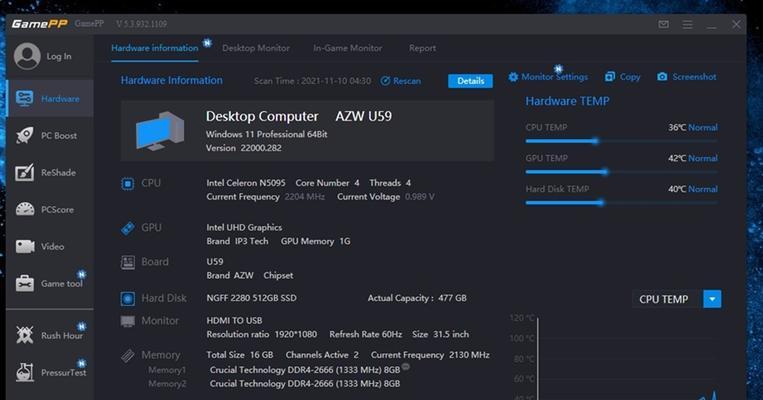Open the Game tool toolbox icon
Image resolution: width=763 pixels, height=400 pixels.
click(x=25, y=283)
